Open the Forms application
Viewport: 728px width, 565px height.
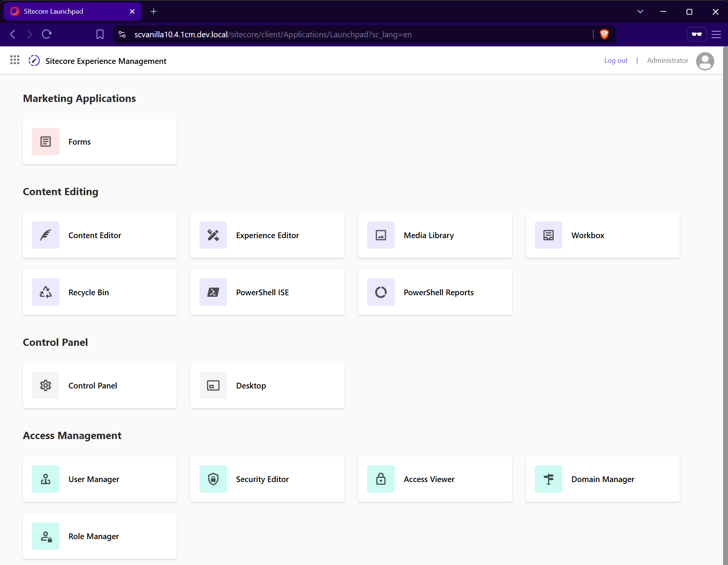(x=99, y=142)
